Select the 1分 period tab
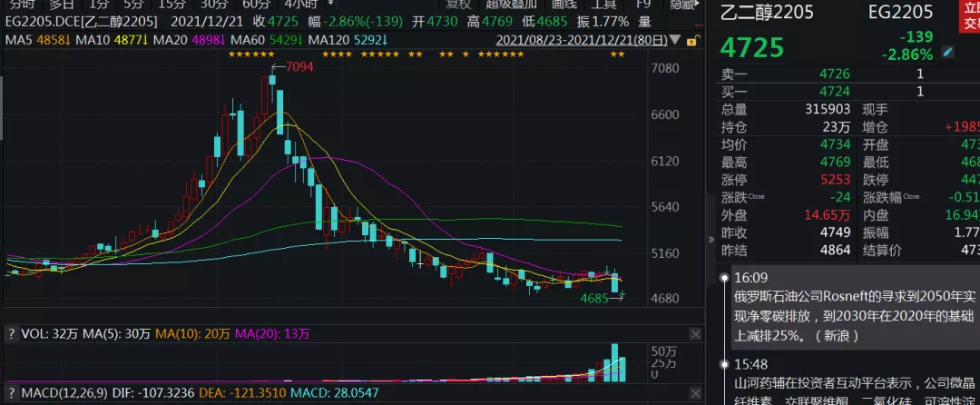Image resolution: width=980 pixels, height=405 pixels. 99,5
